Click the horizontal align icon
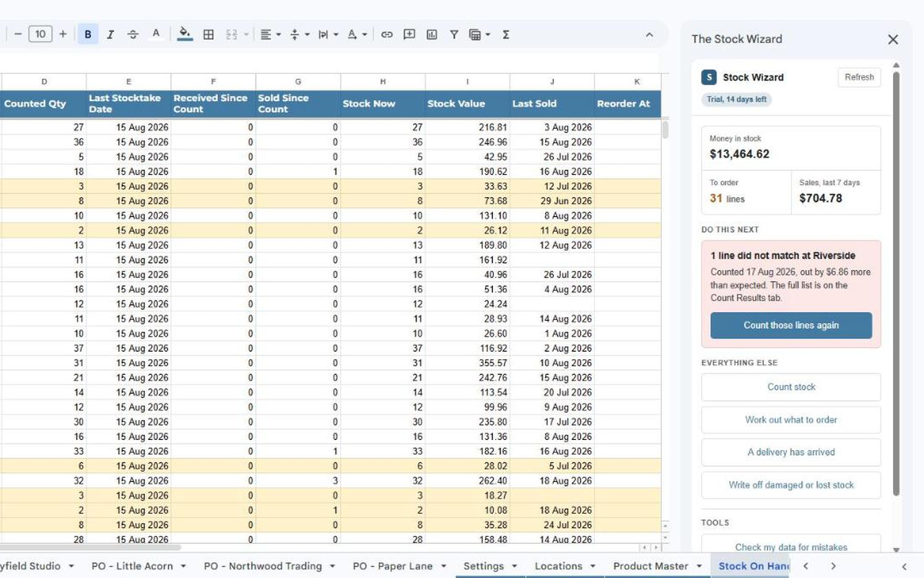This screenshot has width=924, height=578. coord(266,34)
